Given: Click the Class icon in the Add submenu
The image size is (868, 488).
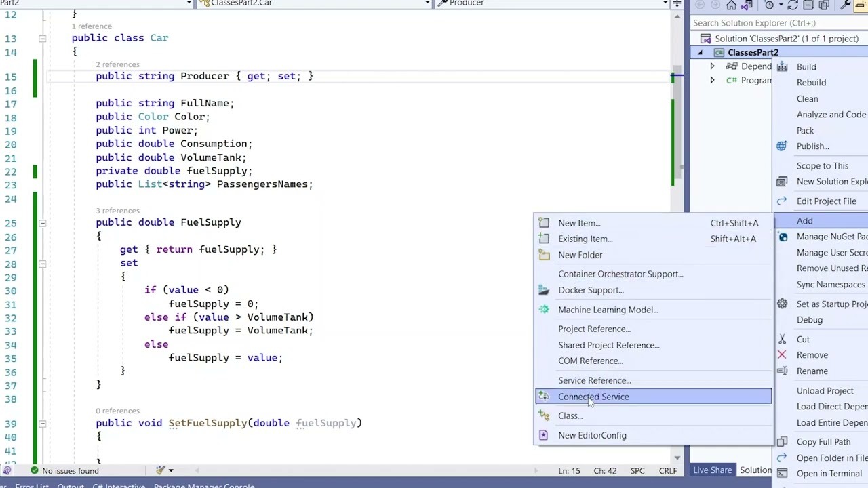Looking at the screenshot, I should click(x=544, y=415).
